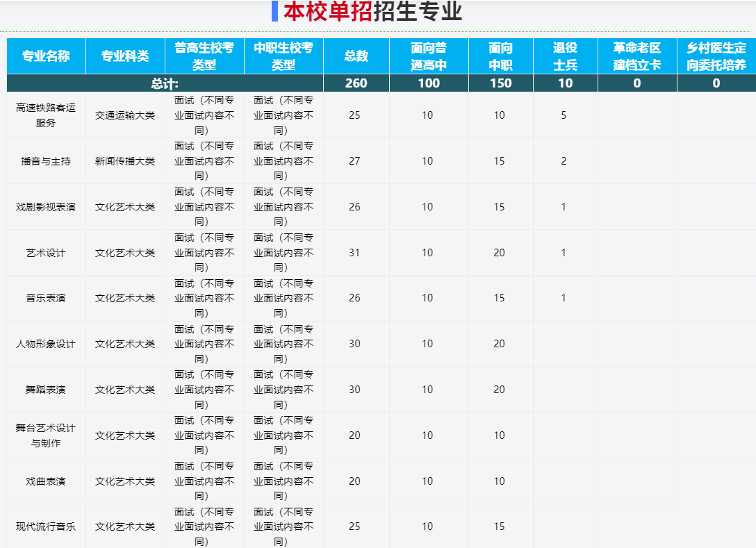Select the 舞蹈表演 major name
The width and height of the screenshot is (756, 548).
46,390
